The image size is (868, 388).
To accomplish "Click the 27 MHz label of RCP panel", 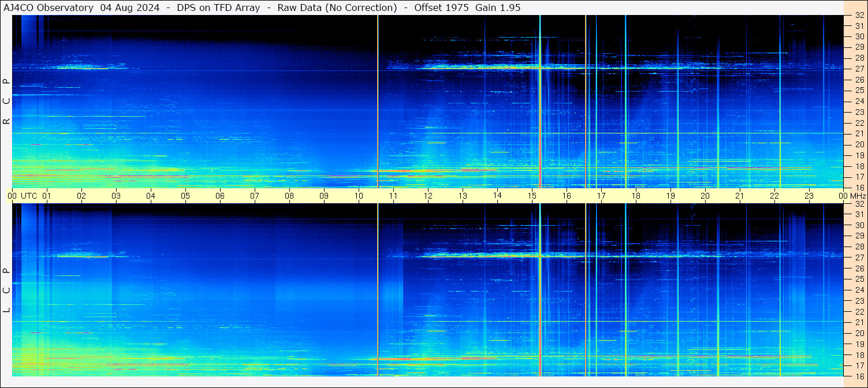I will pyautogui.click(x=859, y=69).
